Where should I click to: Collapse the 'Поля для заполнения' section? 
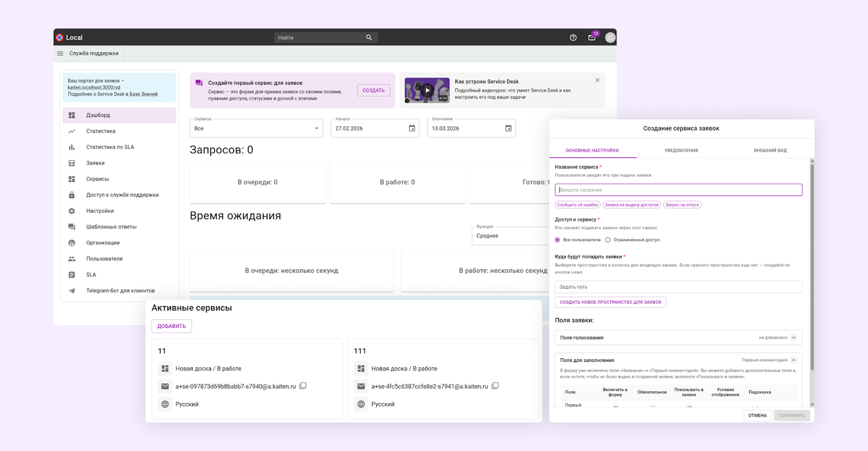pos(794,360)
